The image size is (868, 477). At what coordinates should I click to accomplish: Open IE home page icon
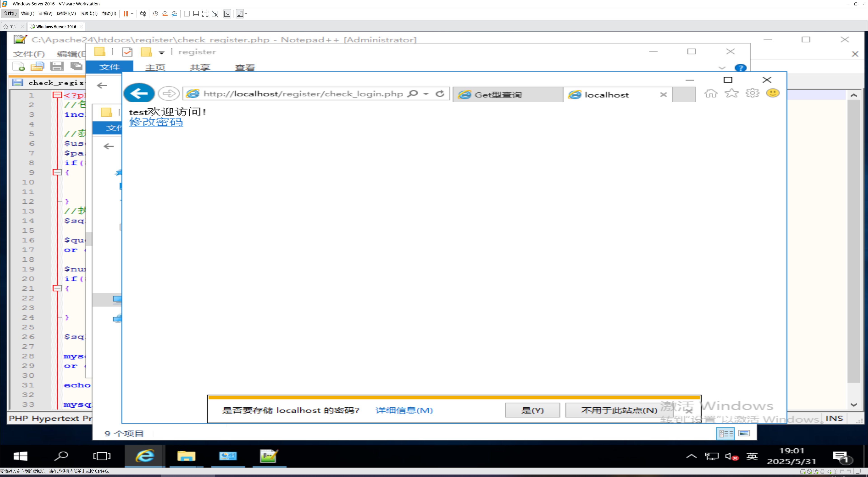coord(711,93)
